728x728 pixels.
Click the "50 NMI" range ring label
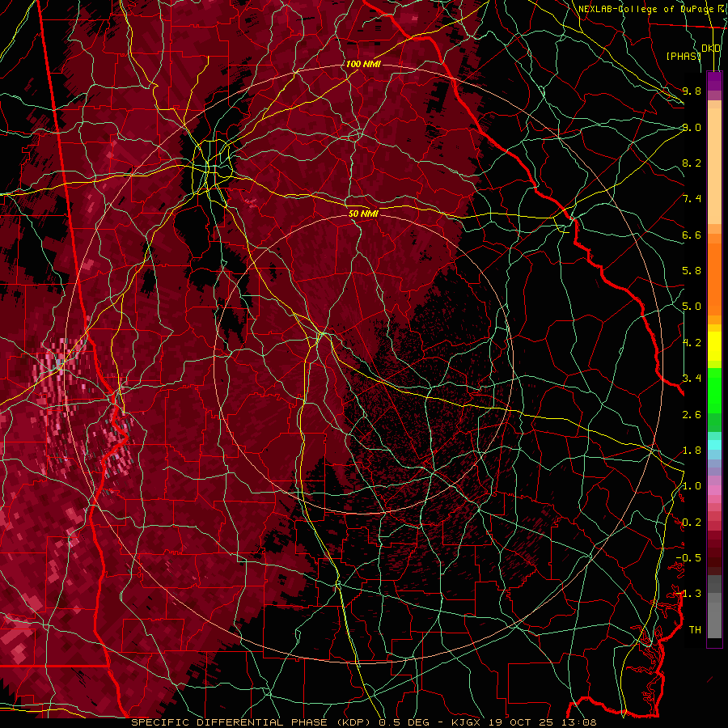[363, 214]
